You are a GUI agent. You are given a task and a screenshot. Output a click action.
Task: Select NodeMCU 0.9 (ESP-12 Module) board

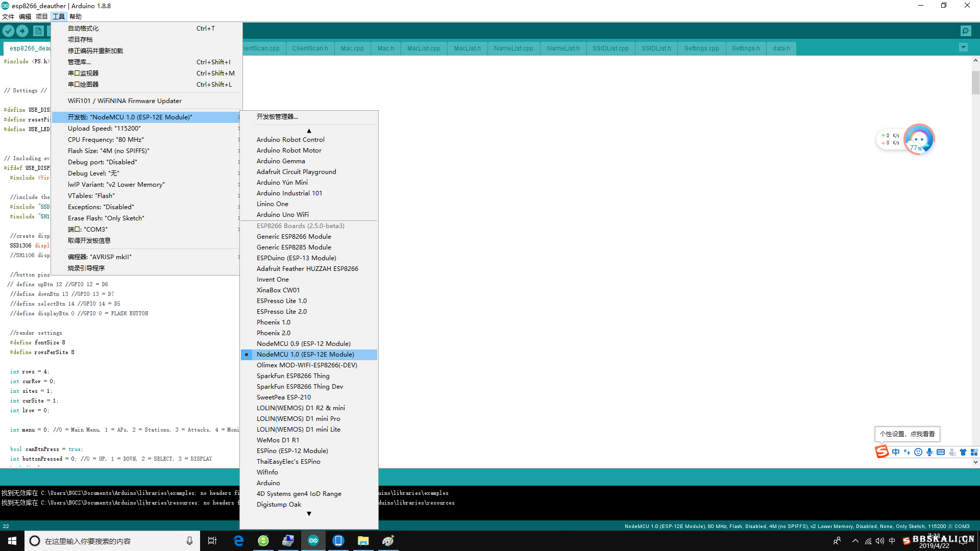coord(303,344)
